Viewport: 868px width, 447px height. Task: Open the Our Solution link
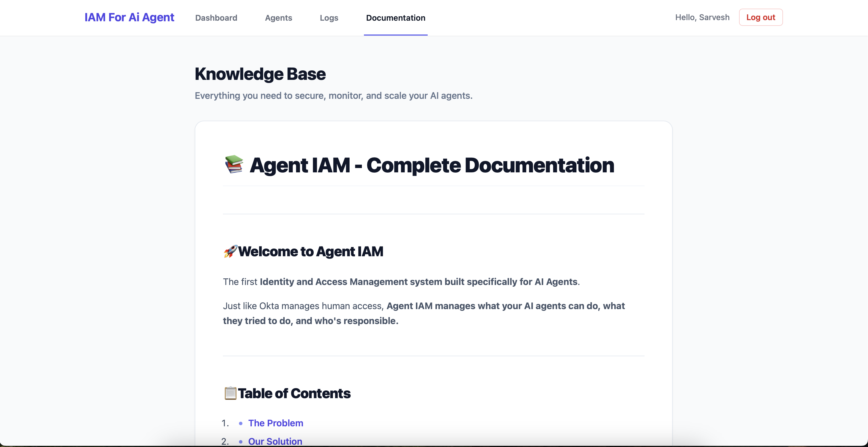pos(275,441)
